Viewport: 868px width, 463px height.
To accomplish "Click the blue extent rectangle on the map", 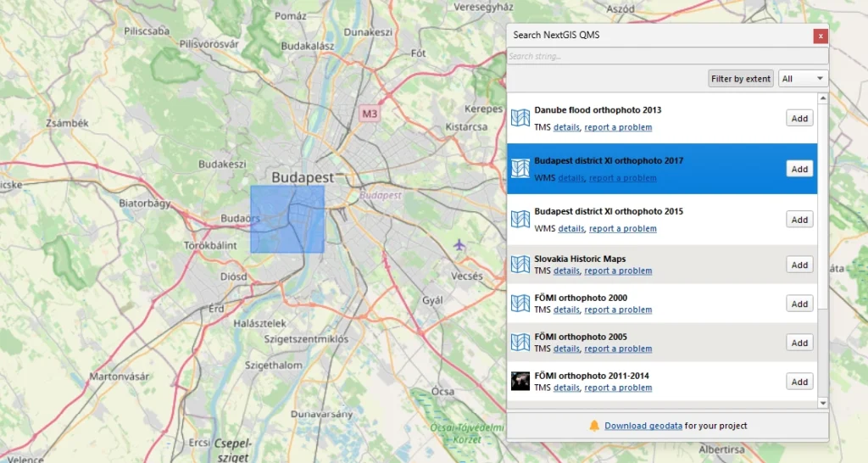I will 287,219.
